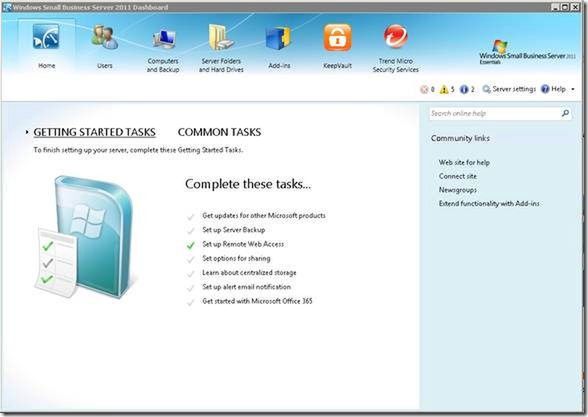The image size is (588, 417).
Task: Open Set up Remote Web Access task
Action: [x=243, y=244]
